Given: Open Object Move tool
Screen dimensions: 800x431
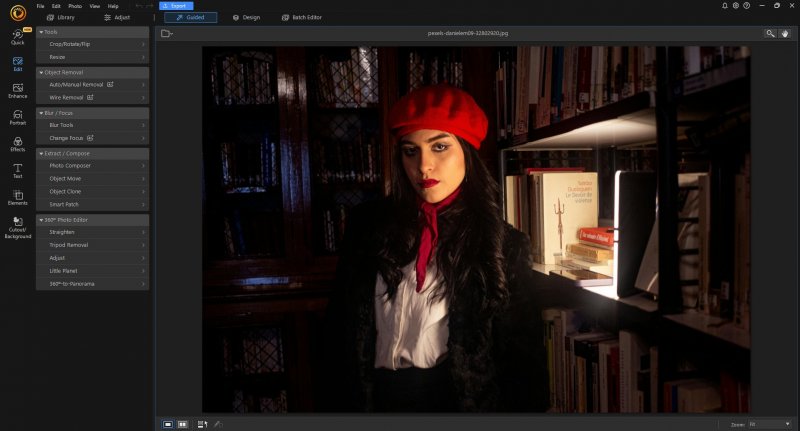Looking at the screenshot, I should tap(92, 179).
